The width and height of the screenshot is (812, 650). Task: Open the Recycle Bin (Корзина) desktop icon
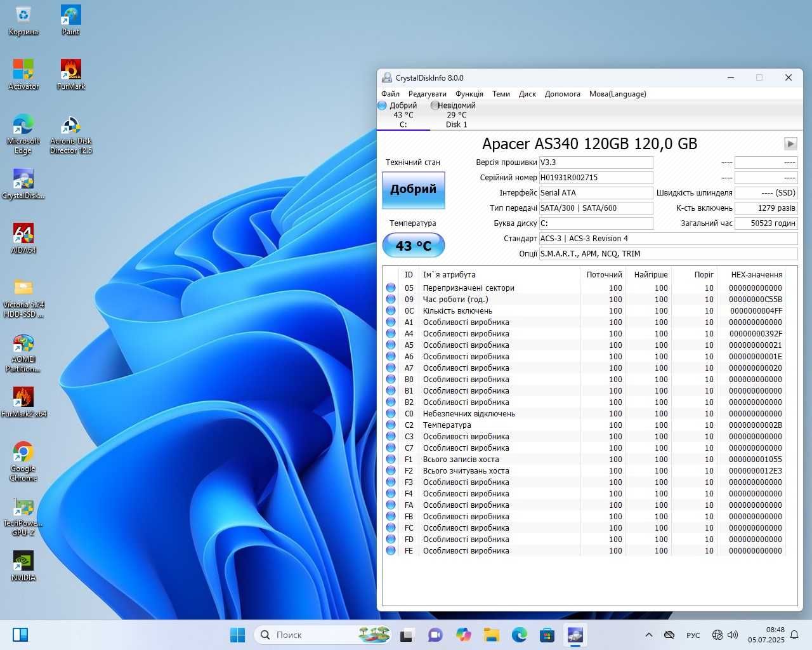(x=23, y=20)
